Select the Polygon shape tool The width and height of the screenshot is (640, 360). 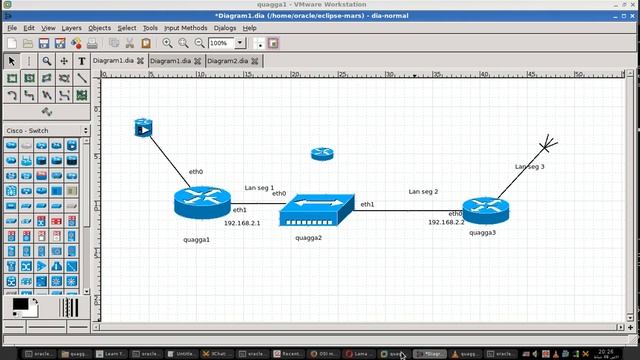(47, 78)
